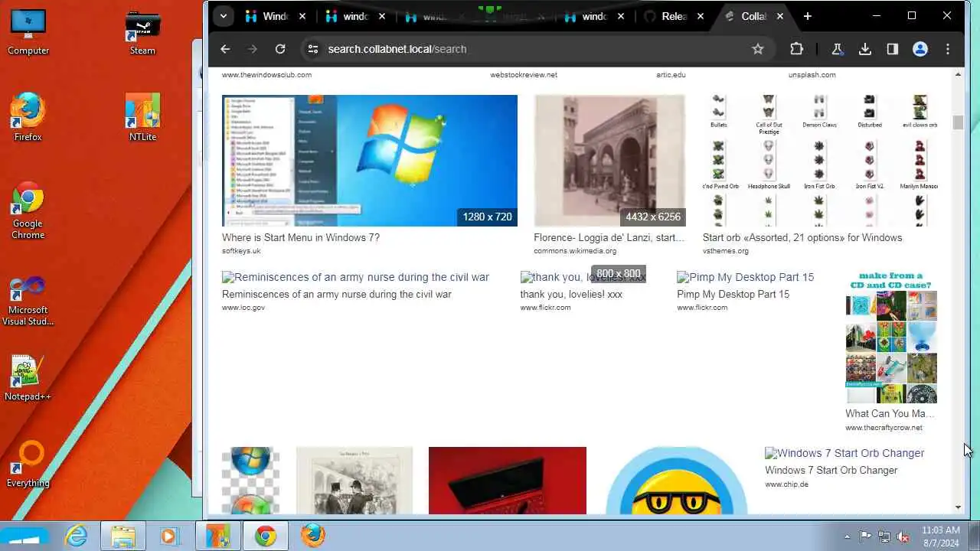Switch to Firefox in the taskbar
This screenshot has width=980, height=551.
pyautogui.click(x=312, y=536)
